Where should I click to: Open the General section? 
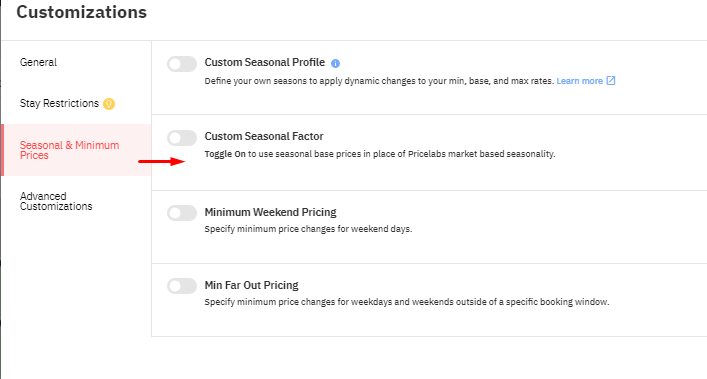pyautogui.click(x=38, y=62)
